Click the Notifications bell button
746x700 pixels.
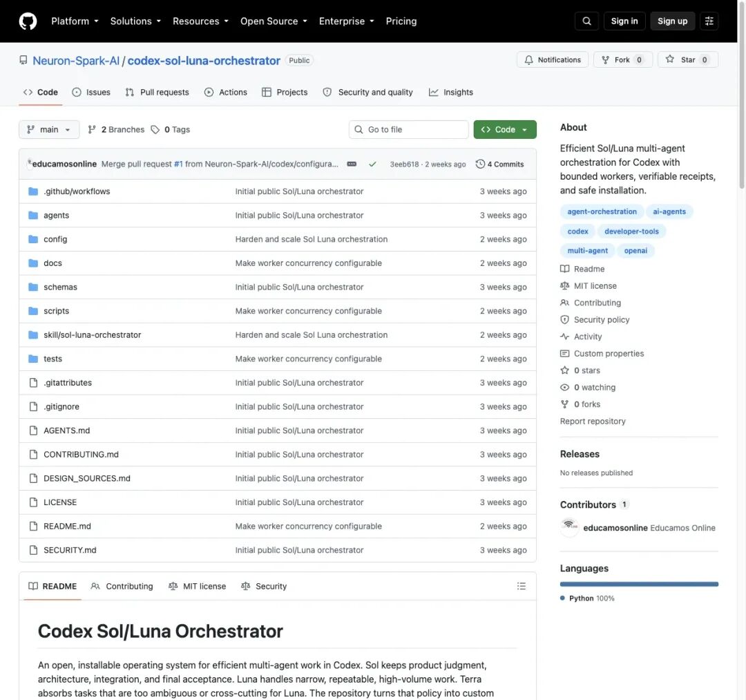(553, 59)
